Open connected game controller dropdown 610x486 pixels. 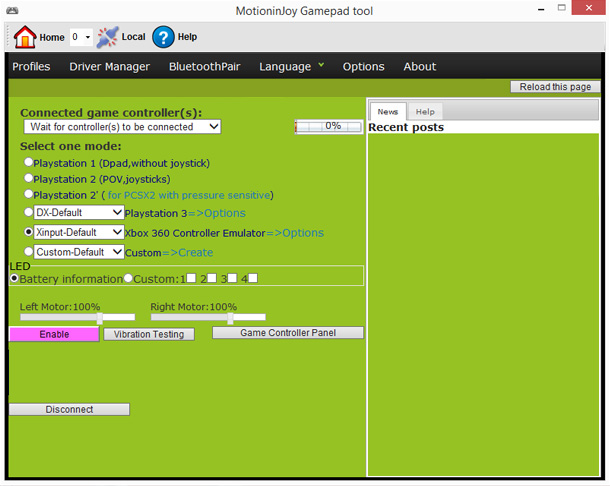tap(122, 127)
